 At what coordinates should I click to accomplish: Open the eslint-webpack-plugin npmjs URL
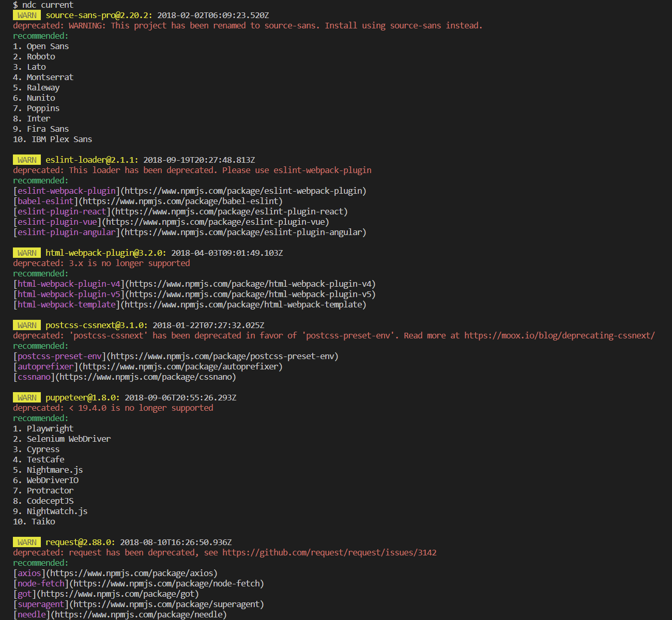pos(243,191)
